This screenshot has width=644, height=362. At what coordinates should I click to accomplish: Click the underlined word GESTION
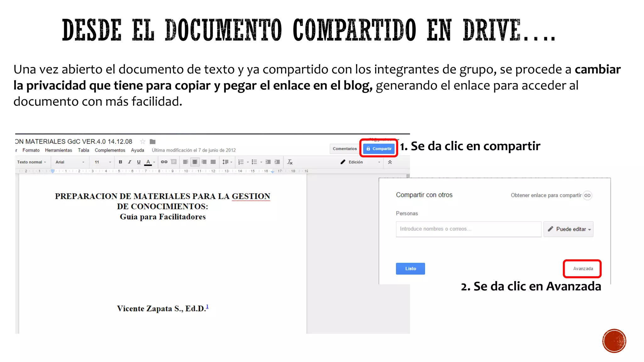(251, 196)
